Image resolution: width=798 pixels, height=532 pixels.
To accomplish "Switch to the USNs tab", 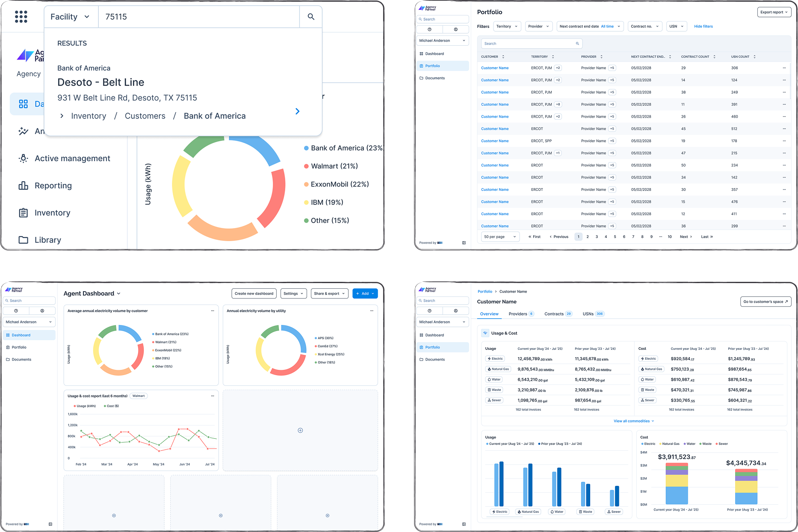I will pyautogui.click(x=593, y=314).
